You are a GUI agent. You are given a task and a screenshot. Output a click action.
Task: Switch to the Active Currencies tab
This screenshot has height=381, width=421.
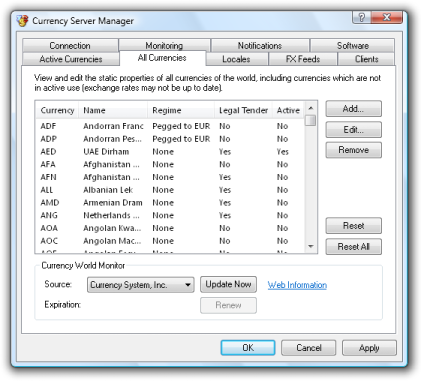pyautogui.click(x=71, y=59)
